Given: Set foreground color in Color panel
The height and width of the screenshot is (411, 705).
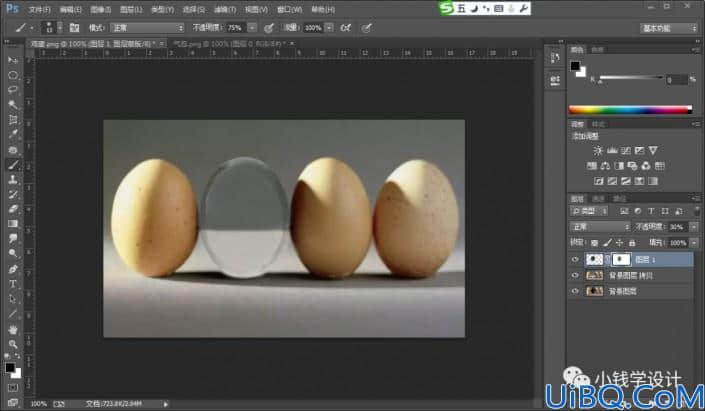Looking at the screenshot, I should click(575, 66).
